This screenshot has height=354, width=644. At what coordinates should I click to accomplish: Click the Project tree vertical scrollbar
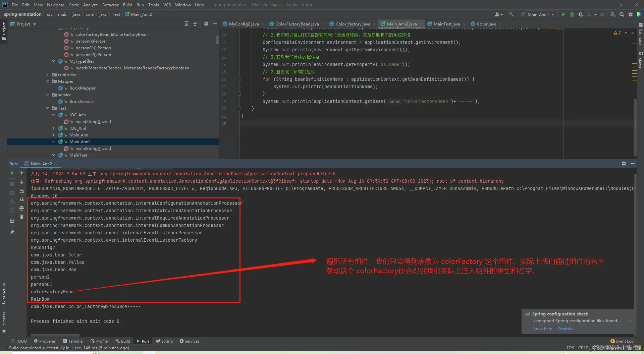(x=217, y=40)
